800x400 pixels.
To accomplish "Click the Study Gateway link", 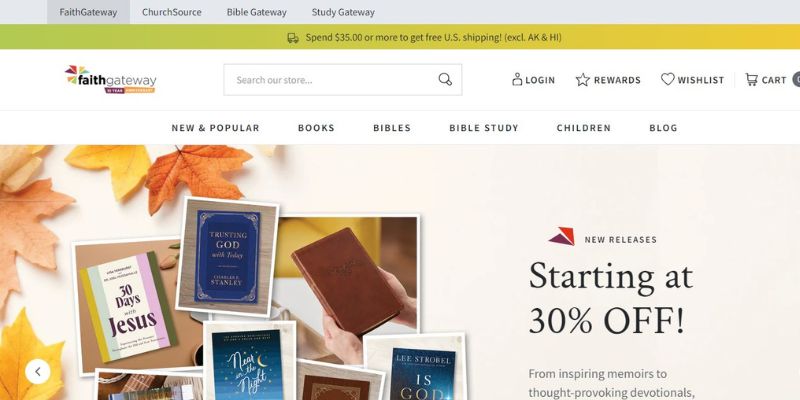I will coord(343,12).
